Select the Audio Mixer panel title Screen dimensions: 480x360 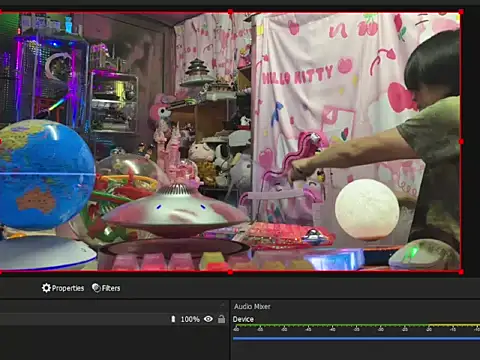click(x=252, y=306)
